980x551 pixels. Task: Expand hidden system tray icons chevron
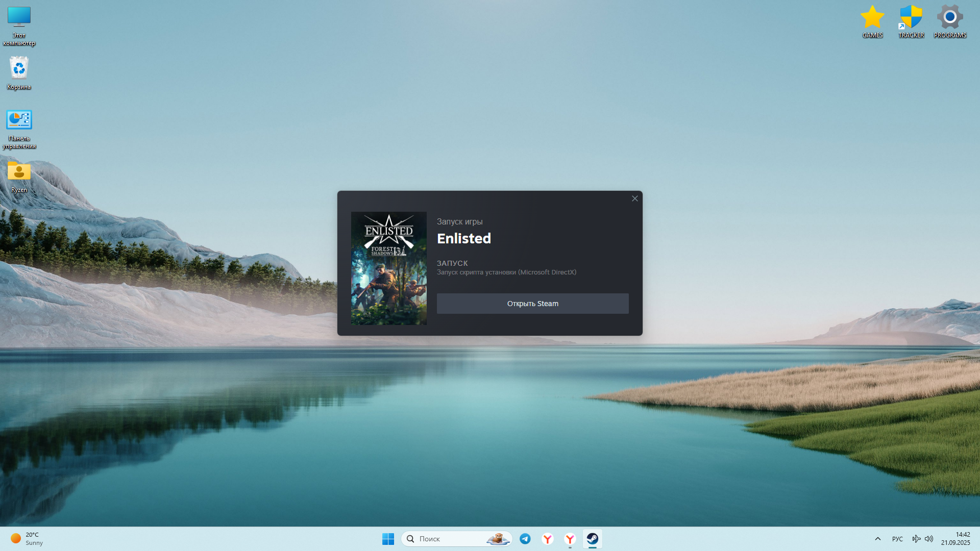click(878, 539)
